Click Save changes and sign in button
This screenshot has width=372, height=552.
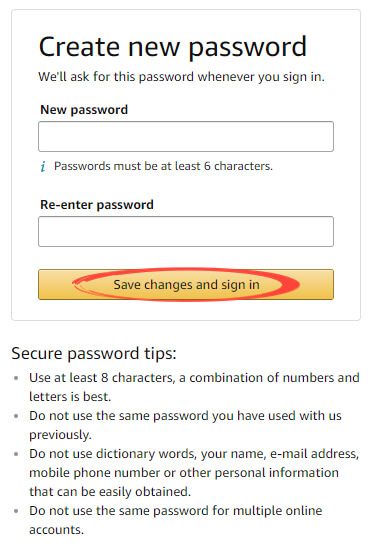coord(186,284)
